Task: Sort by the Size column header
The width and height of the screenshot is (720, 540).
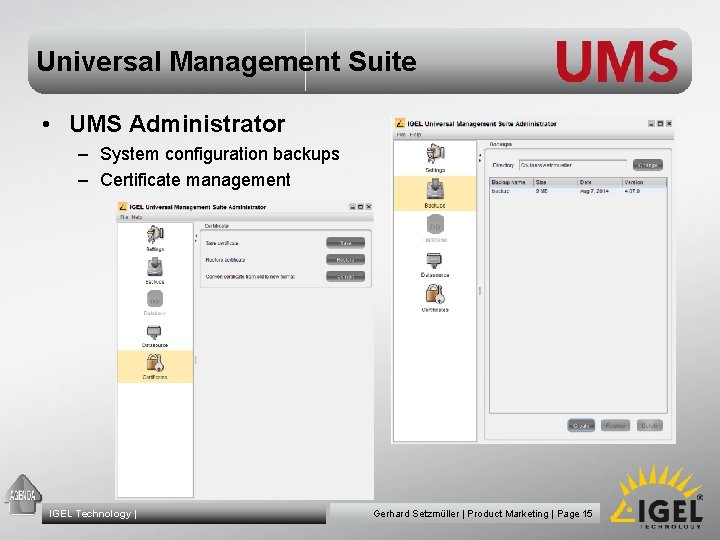Action: (x=555, y=182)
